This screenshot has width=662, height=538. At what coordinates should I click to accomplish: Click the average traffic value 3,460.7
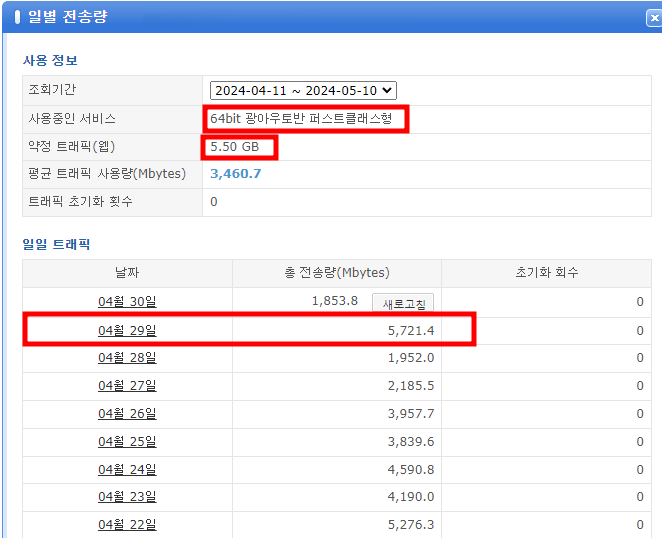click(x=236, y=174)
